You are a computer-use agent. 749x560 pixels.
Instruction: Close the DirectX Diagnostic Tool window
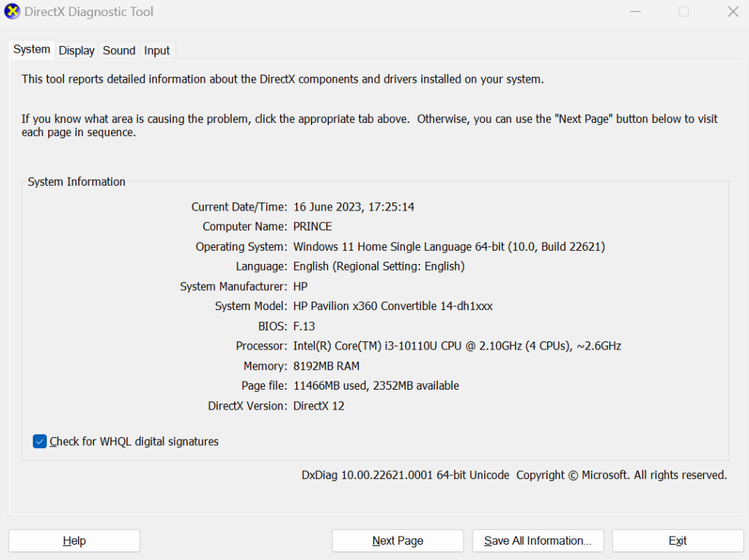733,12
